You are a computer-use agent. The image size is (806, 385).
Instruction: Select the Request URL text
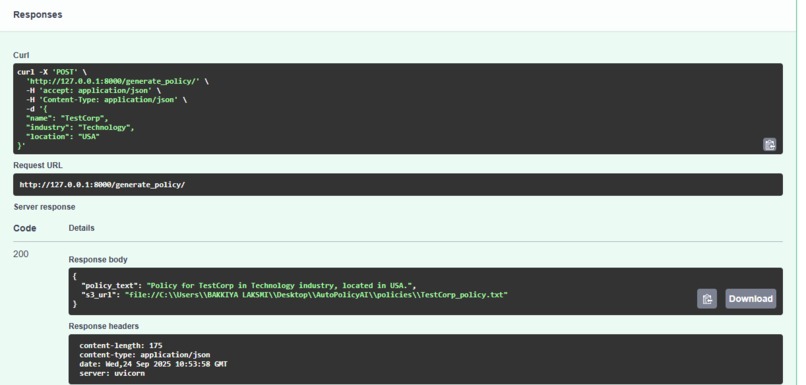pyautogui.click(x=102, y=185)
